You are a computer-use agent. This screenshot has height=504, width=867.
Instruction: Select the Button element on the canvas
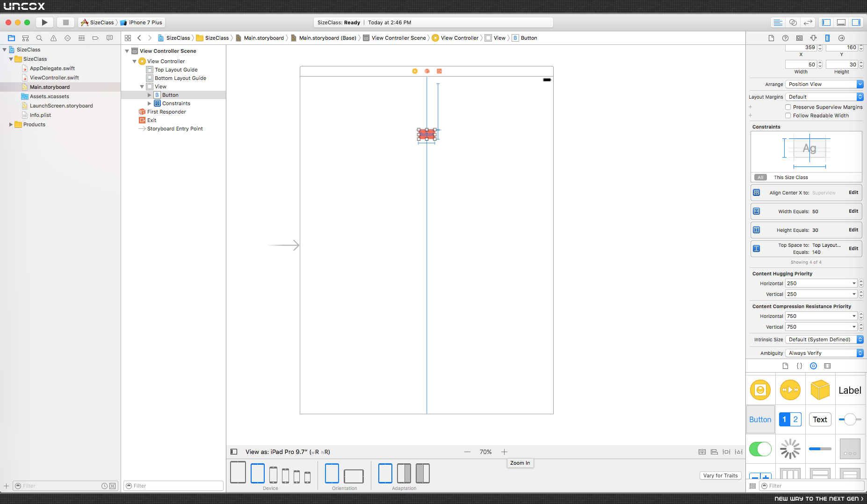pos(426,135)
